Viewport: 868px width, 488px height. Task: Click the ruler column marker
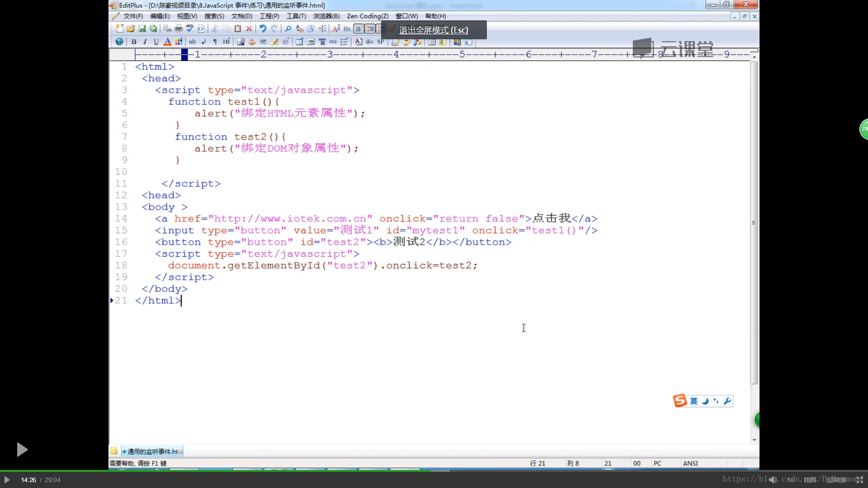coord(184,55)
